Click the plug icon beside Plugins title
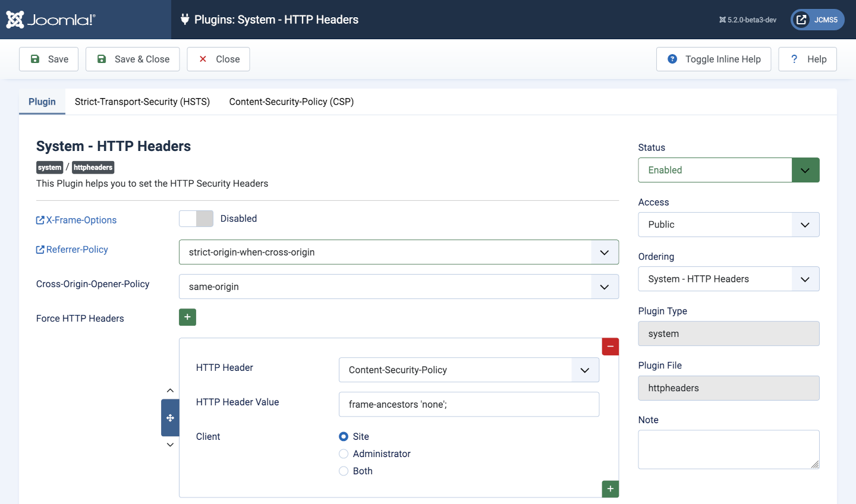Viewport: 856px width, 504px height. coord(184,20)
